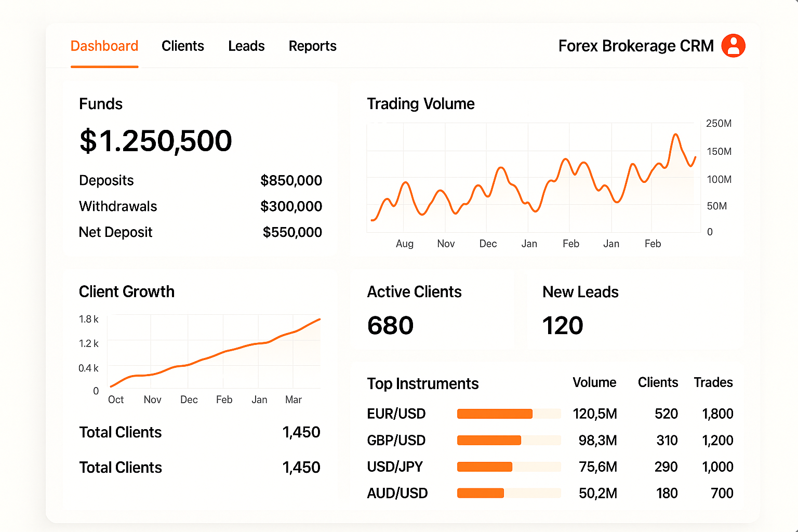
Task: Open the Reports tab
Action: [x=312, y=46]
